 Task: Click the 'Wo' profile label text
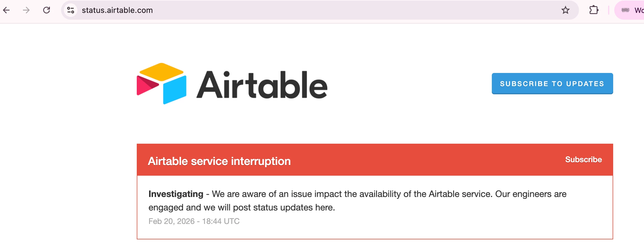coord(639,10)
